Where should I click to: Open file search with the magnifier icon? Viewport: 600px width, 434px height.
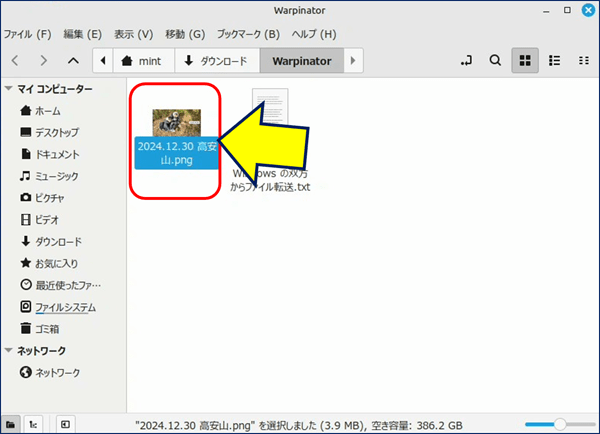[x=495, y=60]
